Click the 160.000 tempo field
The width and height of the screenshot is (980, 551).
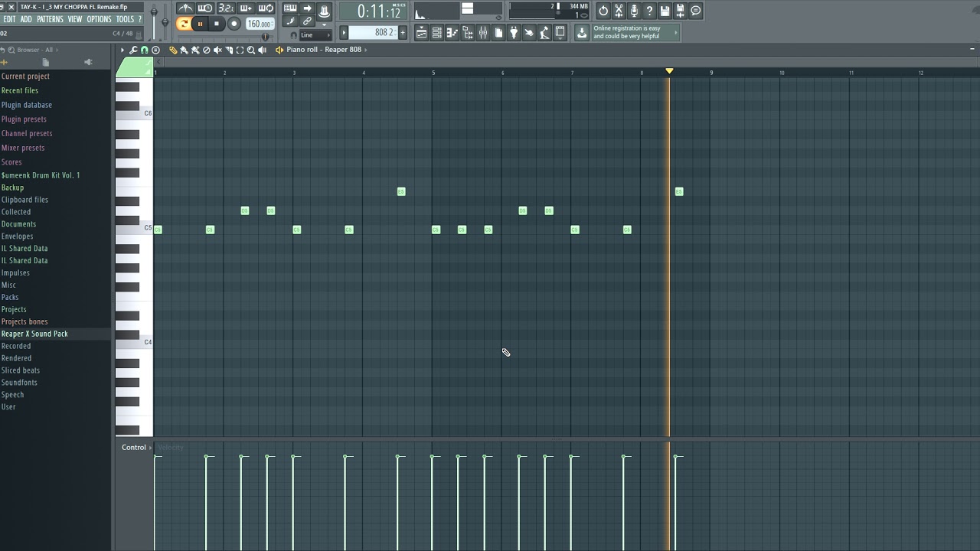(260, 24)
